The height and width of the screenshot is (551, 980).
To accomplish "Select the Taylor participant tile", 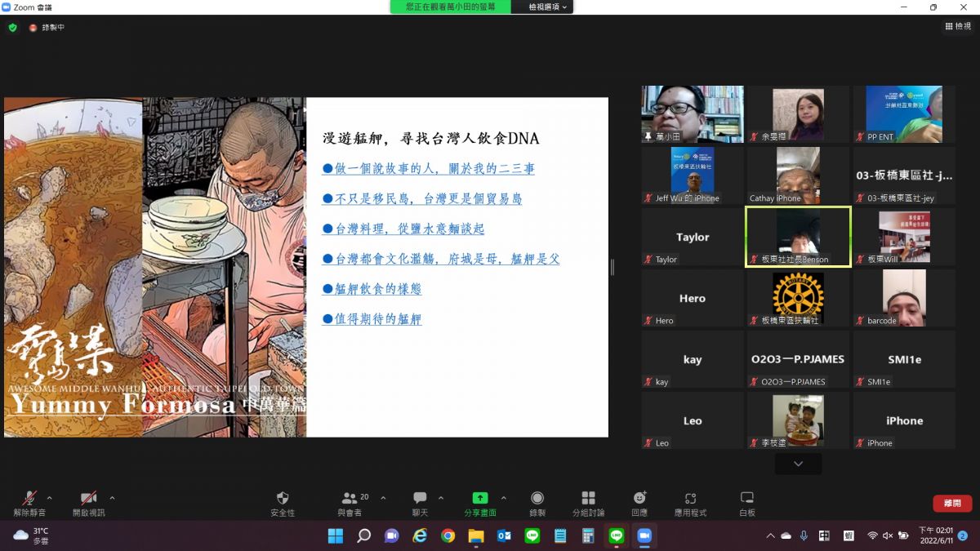I will (693, 237).
